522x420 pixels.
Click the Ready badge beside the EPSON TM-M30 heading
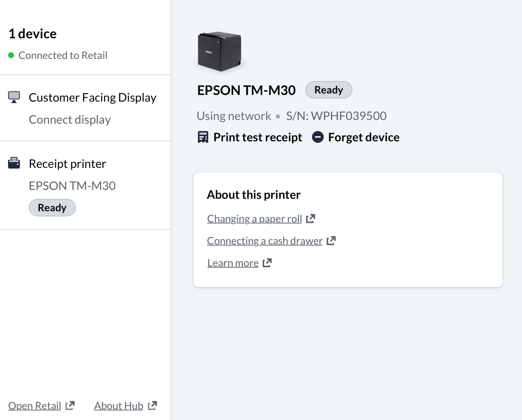point(329,90)
